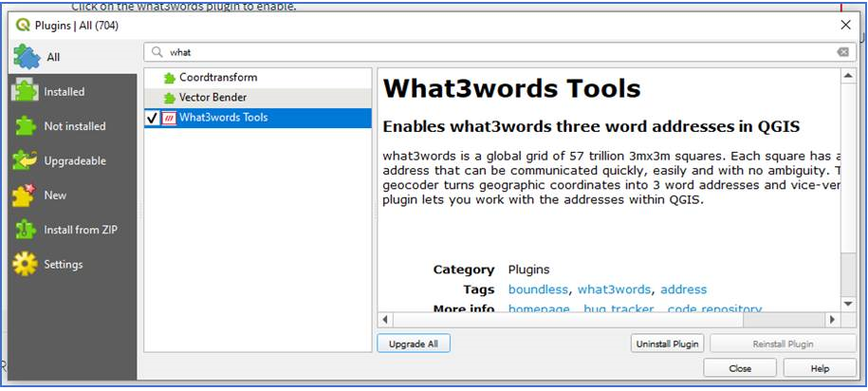Open Install from ZIP tab

tap(72, 230)
